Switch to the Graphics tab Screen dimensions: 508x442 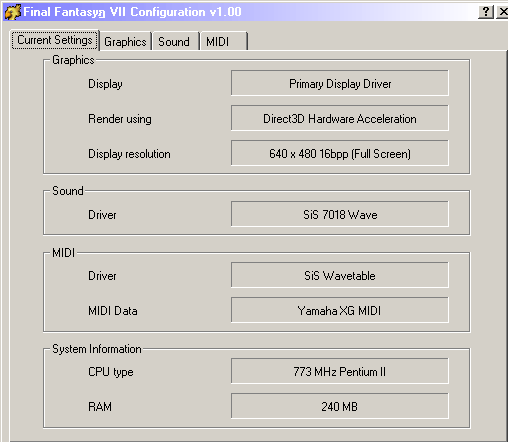(x=125, y=42)
